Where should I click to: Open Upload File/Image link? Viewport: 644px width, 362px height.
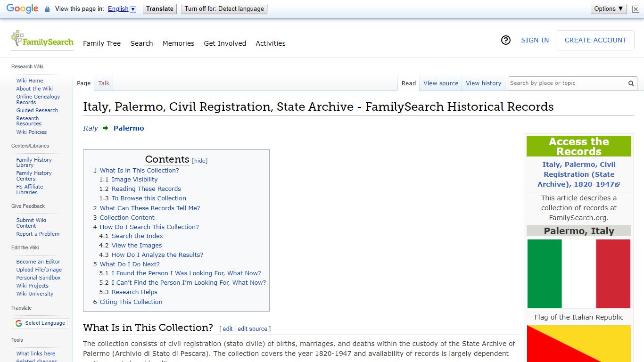[39, 270]
